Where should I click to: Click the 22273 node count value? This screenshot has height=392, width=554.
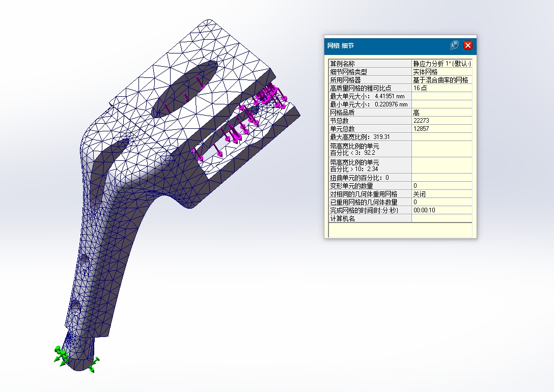(x=442, y=121)
